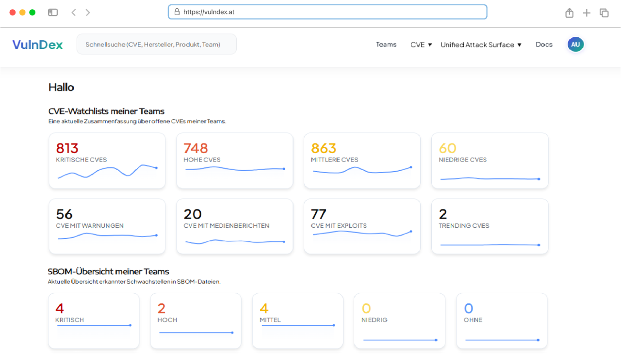621x364 pixels.
Task: Open the CVE dropdown menu
Action: pyautogui.click(x=420, y=44)
